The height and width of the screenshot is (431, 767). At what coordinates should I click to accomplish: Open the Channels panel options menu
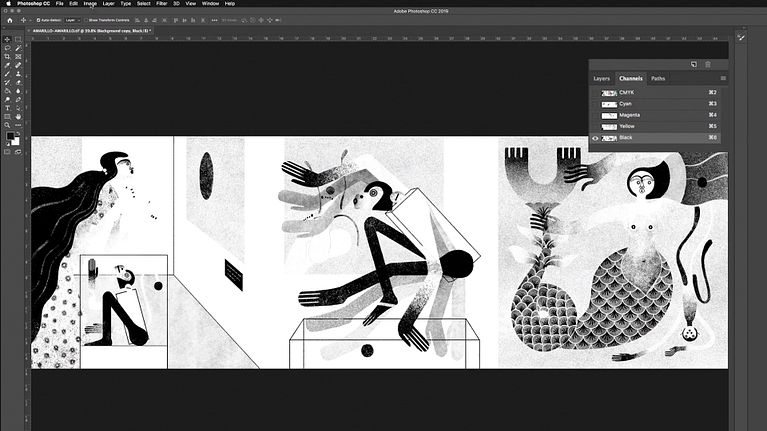[x=723, y=78]
